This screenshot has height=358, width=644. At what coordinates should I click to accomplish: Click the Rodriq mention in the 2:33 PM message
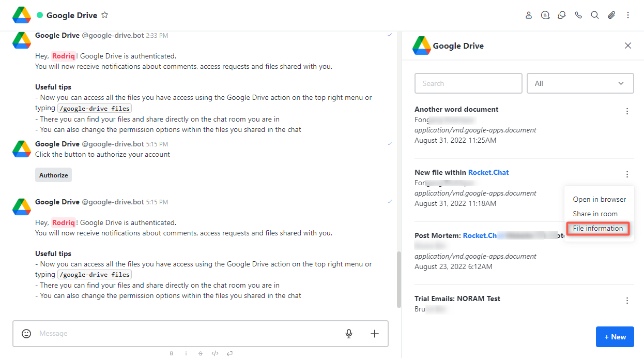[64, 56]
